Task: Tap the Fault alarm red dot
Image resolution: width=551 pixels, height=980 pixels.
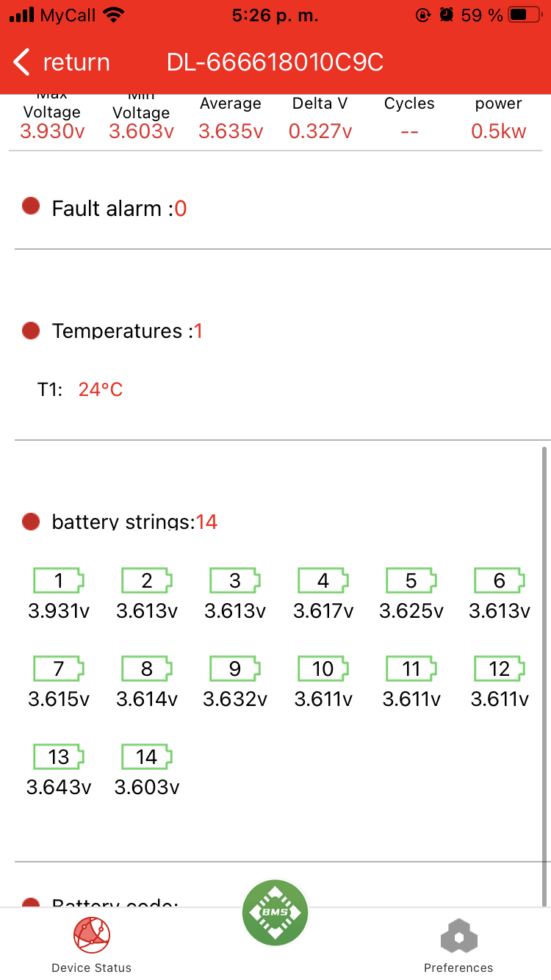Action: click(31, 207)
